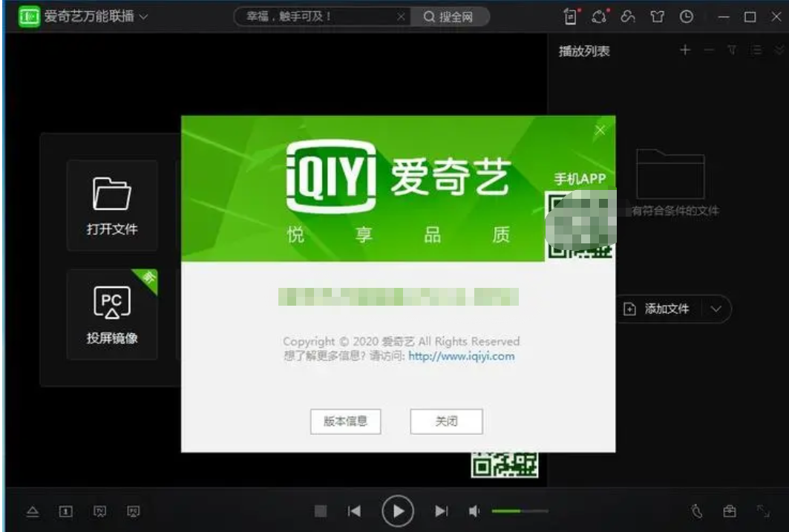Adjust the green volume slider
789x532 pixels.
pos(520,511)
